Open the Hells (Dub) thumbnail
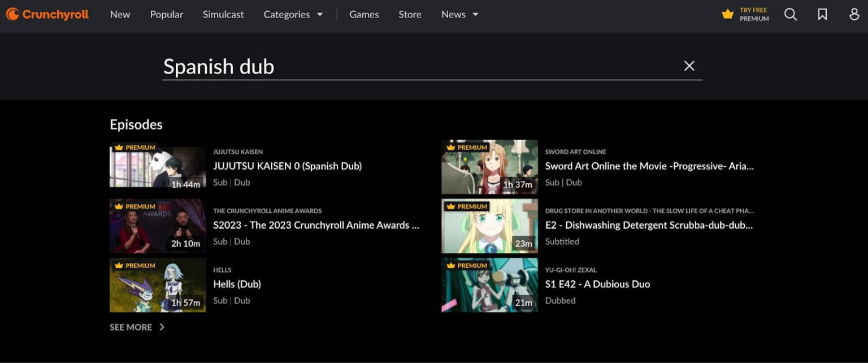868x363 pixels. [x=158, y=285]
